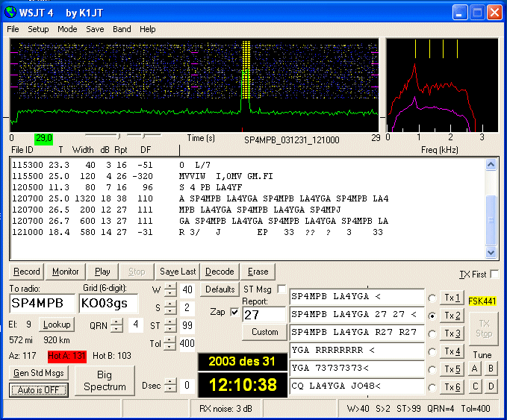This screenshot has width=507, height=420.
Task: Select the Tx4 radio button
Action: pyautogui.click(x=432, y=351)
